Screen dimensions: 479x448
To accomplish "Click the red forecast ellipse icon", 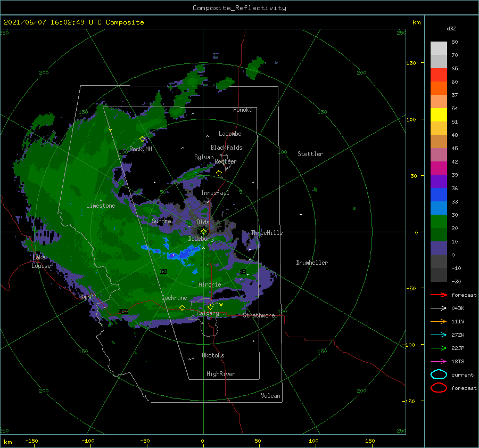I will coord(439,388).
